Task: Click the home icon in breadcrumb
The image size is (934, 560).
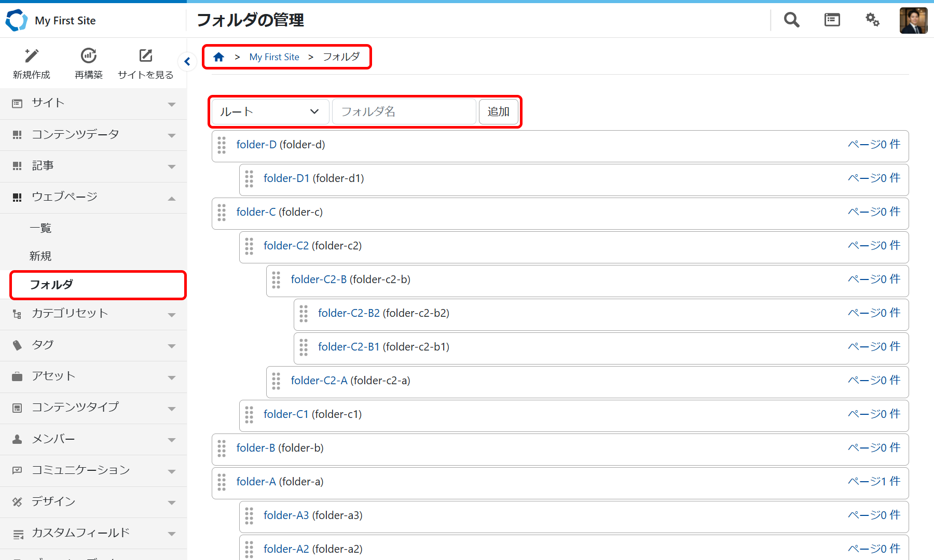Action: [x=218, y=57]
